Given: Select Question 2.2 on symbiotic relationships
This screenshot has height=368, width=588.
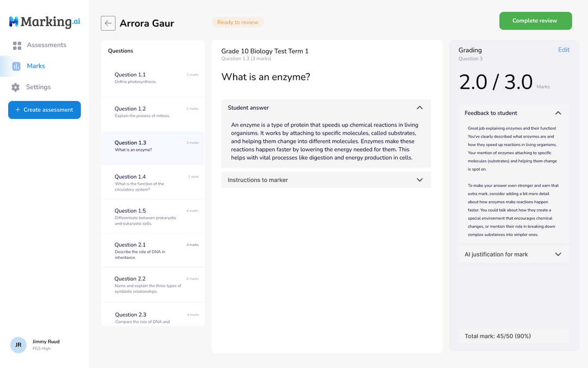Looking at the screenshot, I should click(152, 284).
